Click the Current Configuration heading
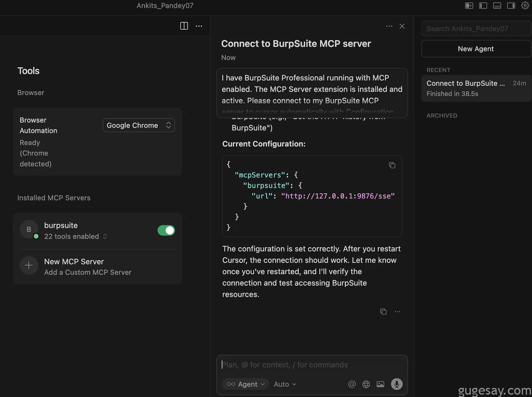The height and width of the screenshot is (397, 532). click(264, 144)
